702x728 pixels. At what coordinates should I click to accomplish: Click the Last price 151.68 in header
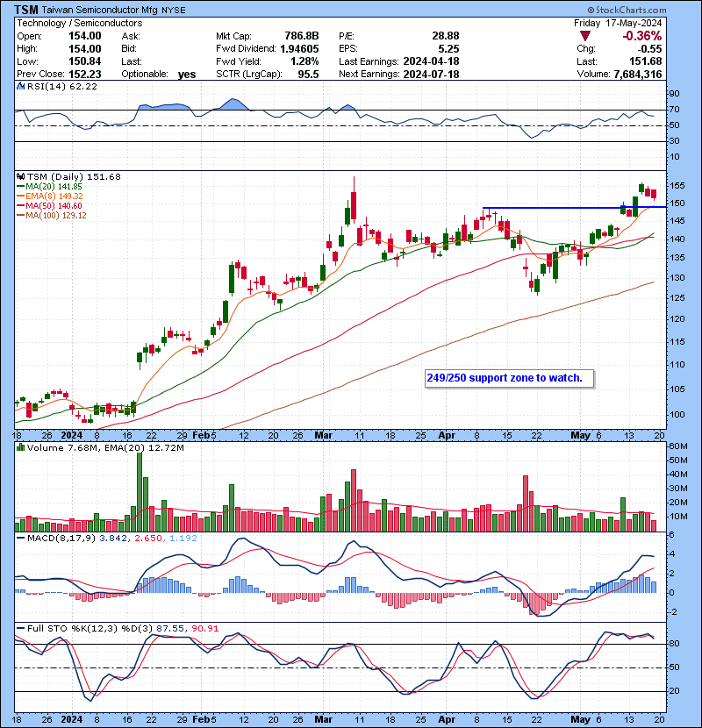pyautogui.click(x=646, y=61)
